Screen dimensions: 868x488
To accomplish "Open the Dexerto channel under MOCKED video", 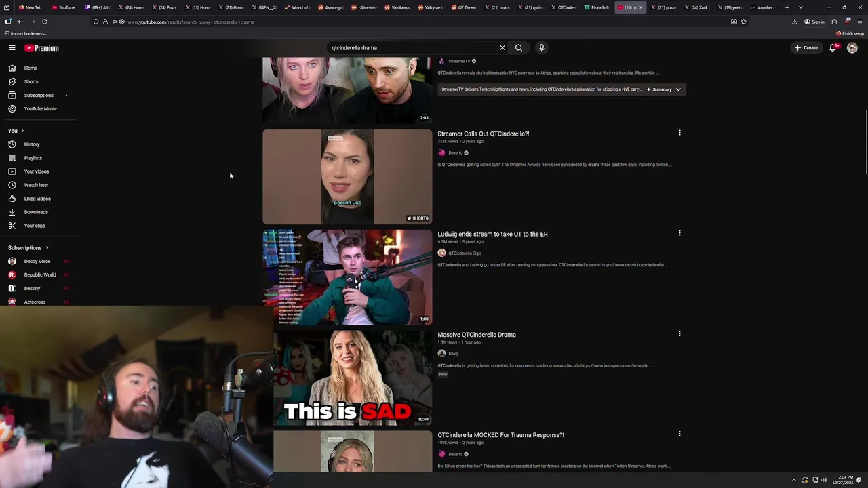I will click(x=455, y=454).
